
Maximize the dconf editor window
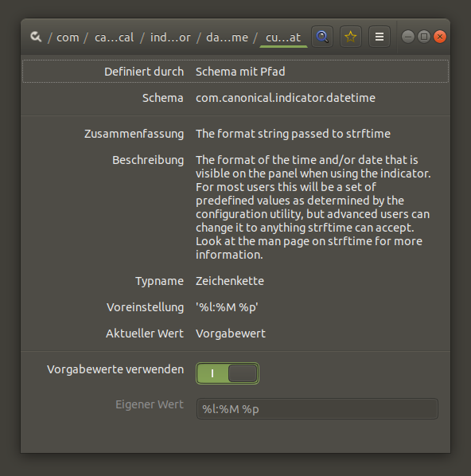click(x=424, y=37)
